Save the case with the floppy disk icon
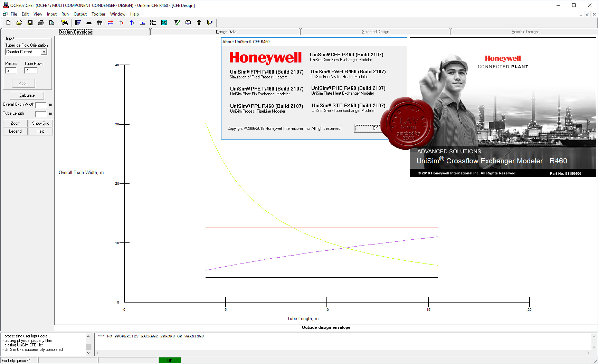 pyautogui.click(x=30, y=23)
